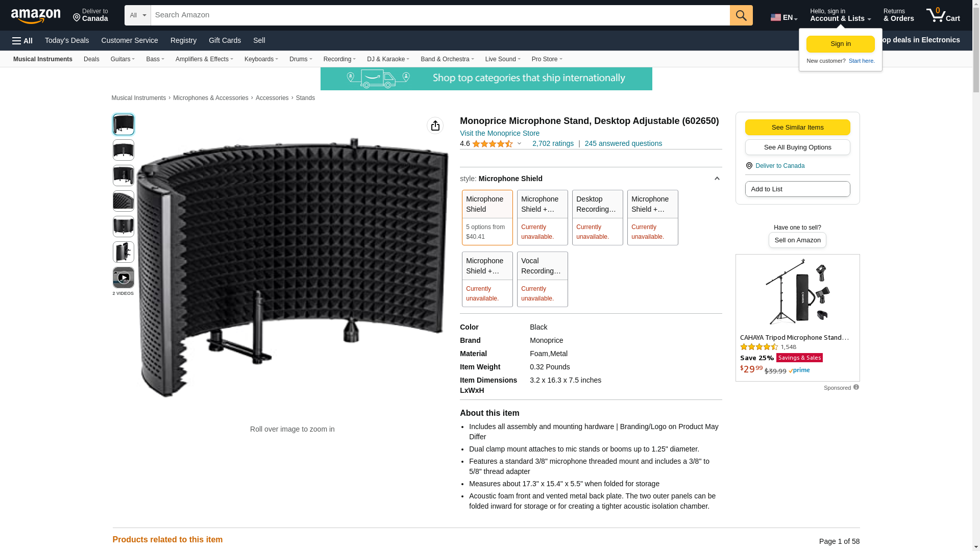This screenshot has width=980, height=551.
Task: Select the second product image thumbnail
Action: tap(124, 150)
